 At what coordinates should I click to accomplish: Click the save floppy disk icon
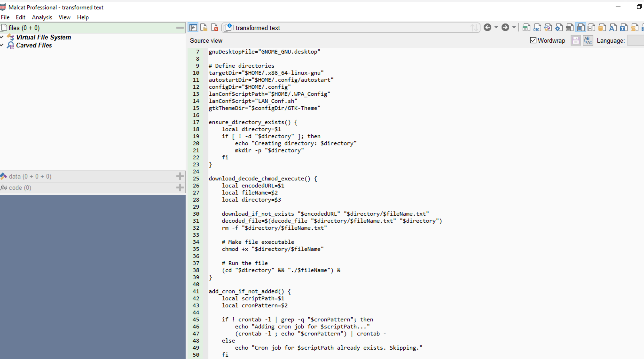[576, 40]
